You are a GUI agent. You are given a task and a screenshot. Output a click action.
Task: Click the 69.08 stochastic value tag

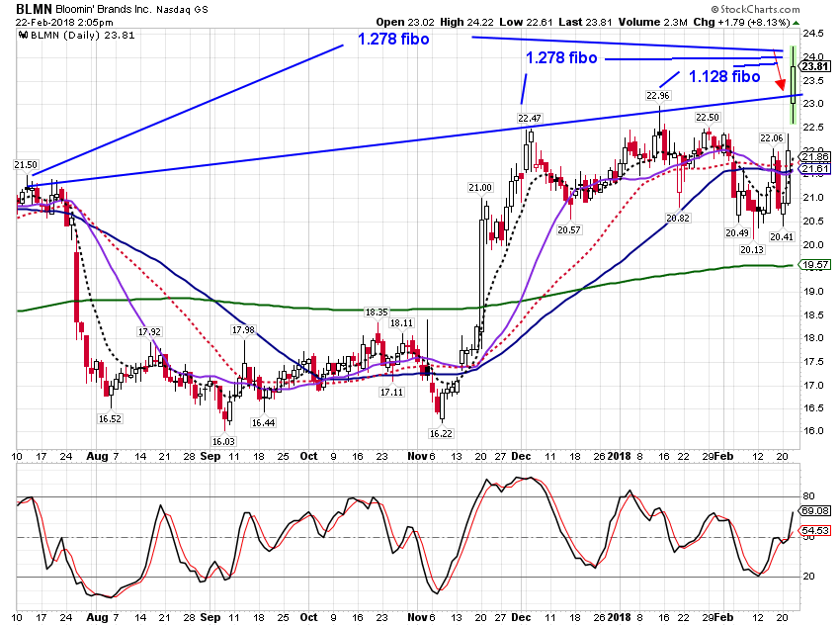pos(814,510)
